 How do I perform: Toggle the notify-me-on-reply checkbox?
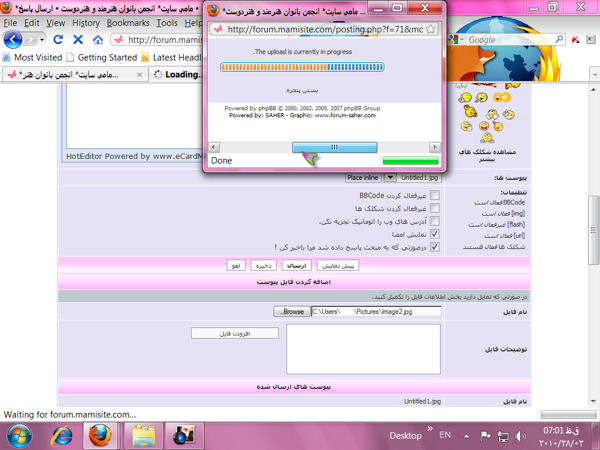point(435,247)
